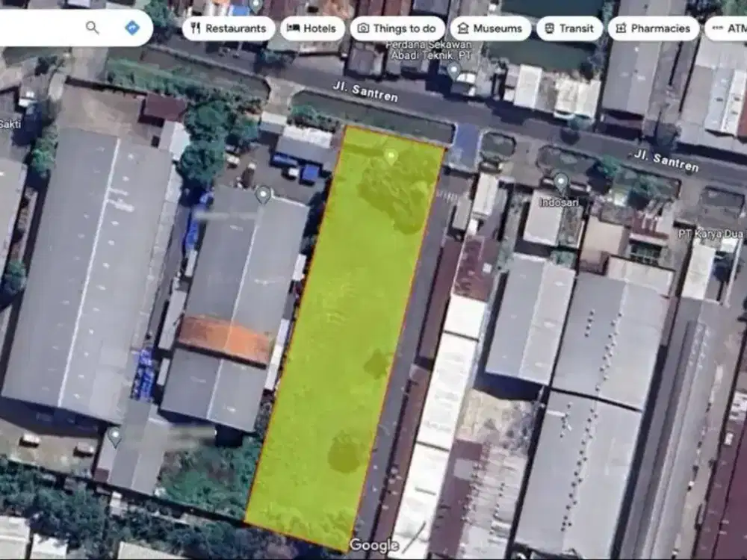Viewport: 747px width, 560px height.
Task: Show Transit options on the map
Action: pos(568,28)
